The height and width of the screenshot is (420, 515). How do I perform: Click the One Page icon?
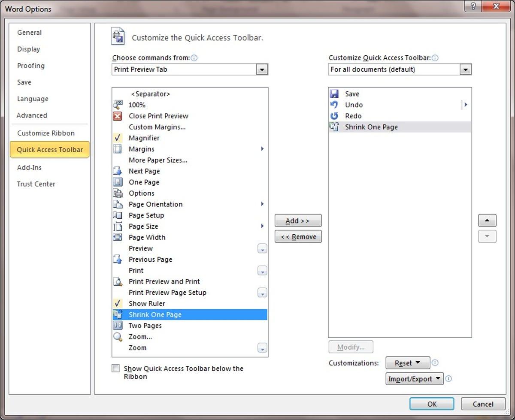click(x=118, y=182)
